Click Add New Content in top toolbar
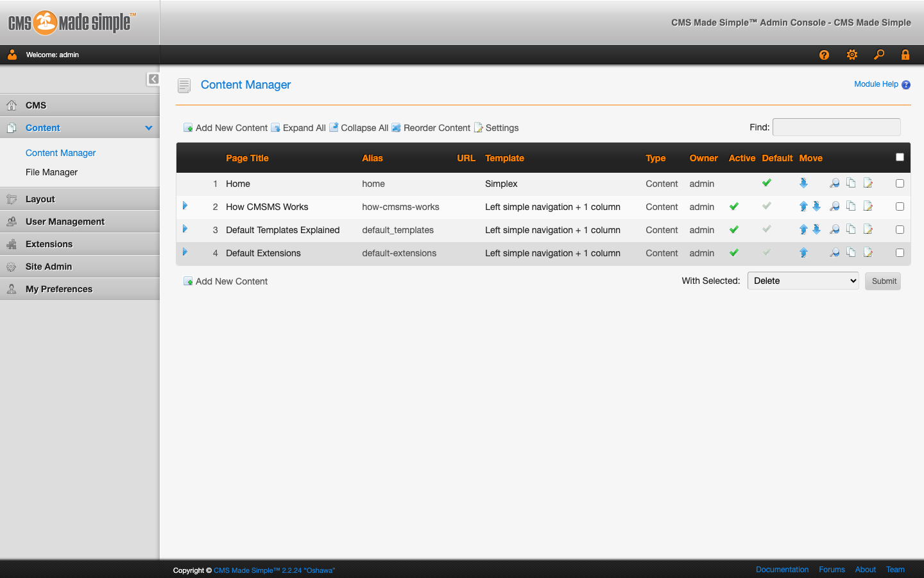Screen dimensions: 924x578 coord(225,128)
